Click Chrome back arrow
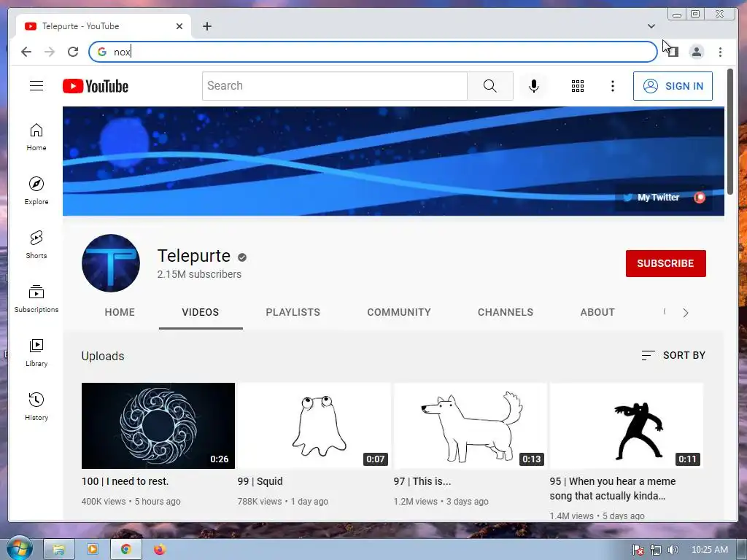 click(x=26, y=52)
